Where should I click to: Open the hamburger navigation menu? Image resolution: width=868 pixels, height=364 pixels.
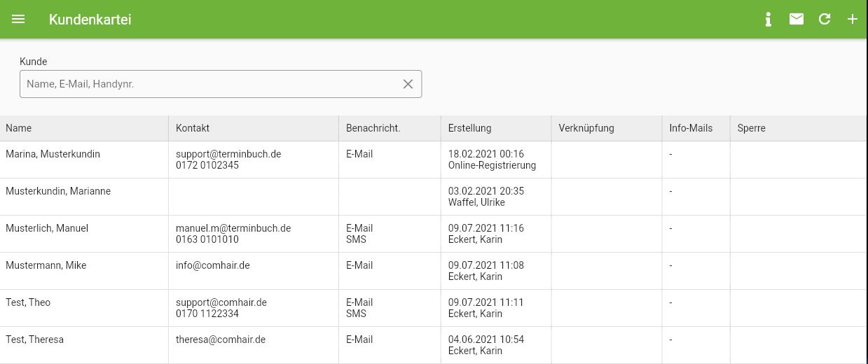click(19, 19)
